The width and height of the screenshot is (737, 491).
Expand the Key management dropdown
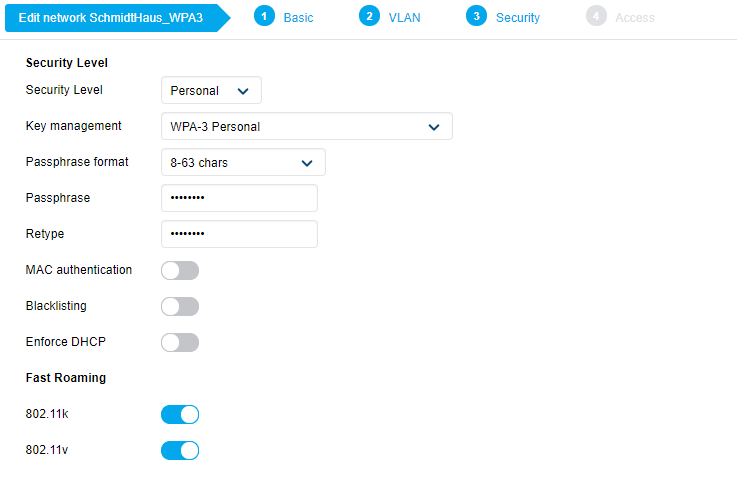click(306, 127)
